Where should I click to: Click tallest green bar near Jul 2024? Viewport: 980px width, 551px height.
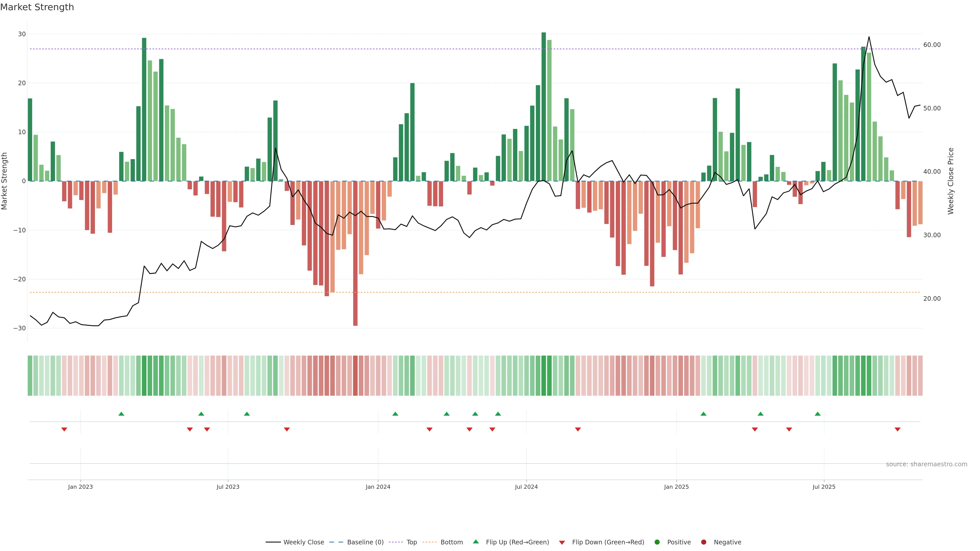(544, 106)
